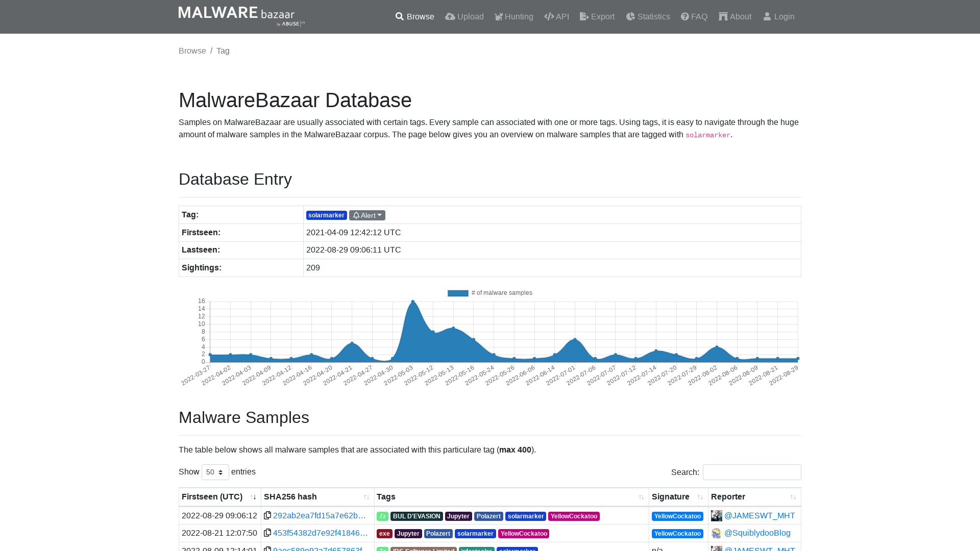
Task: Click the inline solarmarker code text
Action: click(707, 135)
